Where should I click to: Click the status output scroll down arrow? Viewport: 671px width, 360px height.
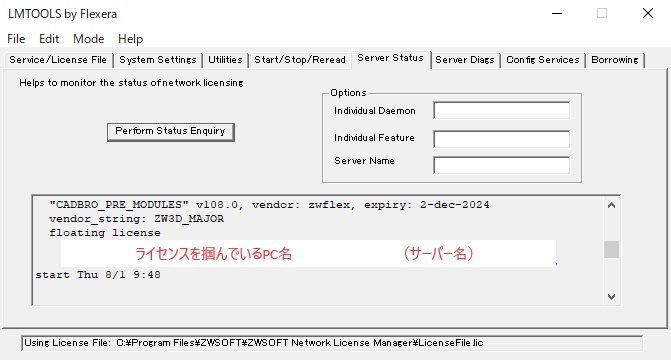pos(612,297)
